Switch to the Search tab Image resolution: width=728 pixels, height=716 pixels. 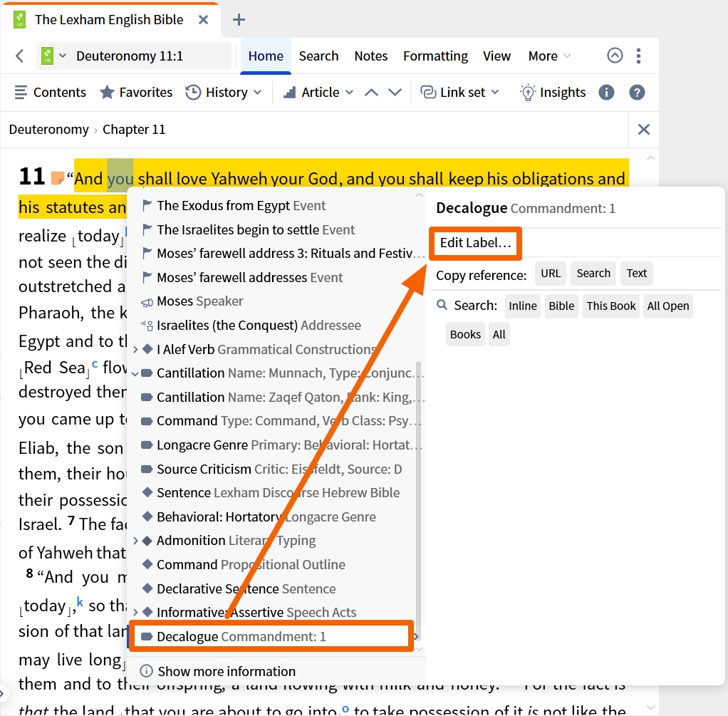pyautogui.click(x=318, y=56)
